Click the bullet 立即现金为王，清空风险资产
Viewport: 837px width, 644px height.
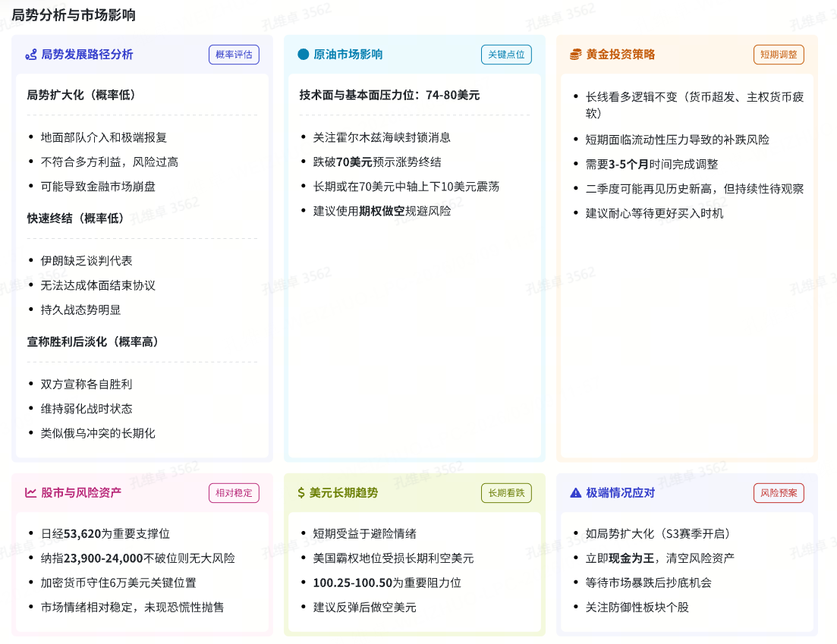pyautogui.click(x=659, y=558)
